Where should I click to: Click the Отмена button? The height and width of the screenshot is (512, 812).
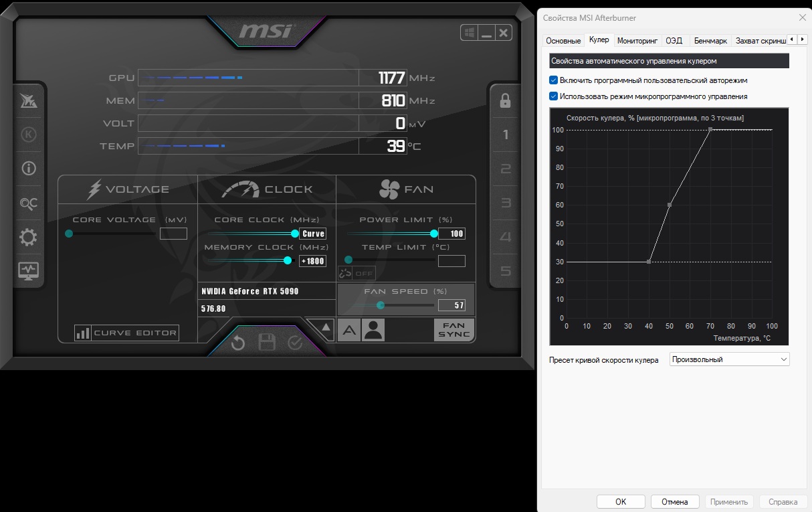pos(674,502)
